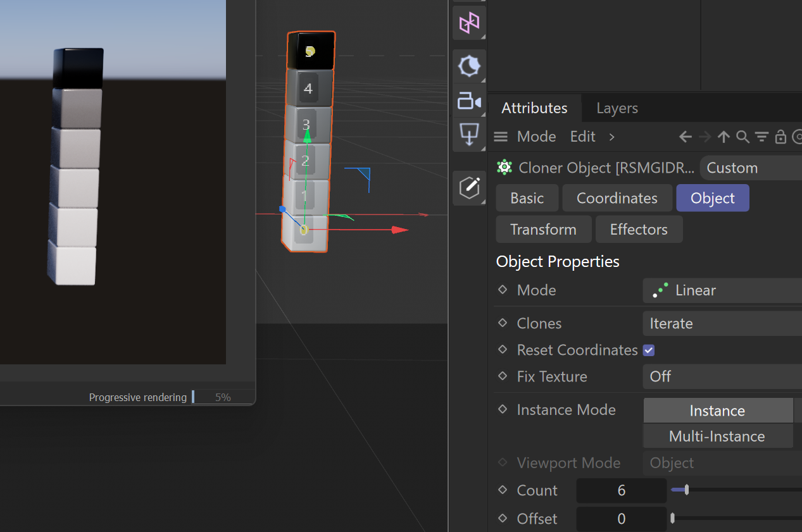The width and height of the screenshot is (802, 532).
Task: Click the edit pencil cube icon
Action: [469, 187]
